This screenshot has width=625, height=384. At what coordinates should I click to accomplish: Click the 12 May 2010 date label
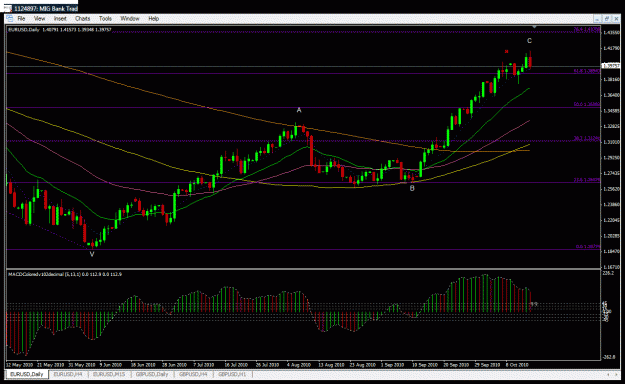pos(19,365)
